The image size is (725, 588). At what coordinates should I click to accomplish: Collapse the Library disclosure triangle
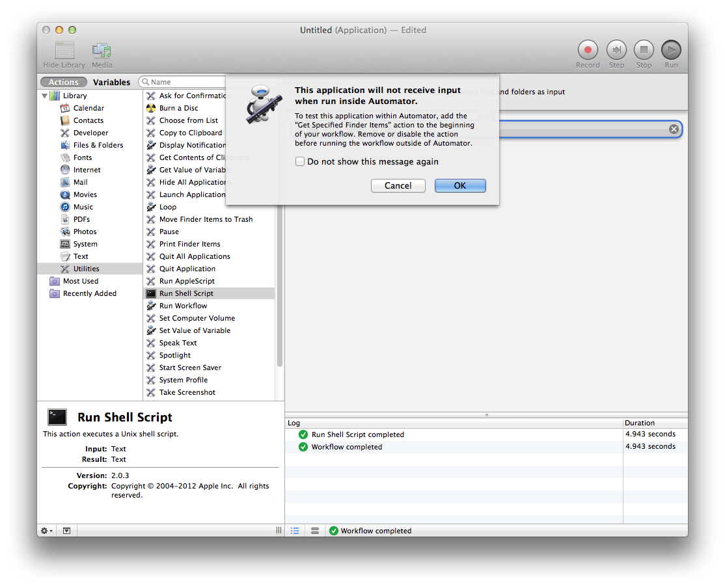click(x=45, y=96)
